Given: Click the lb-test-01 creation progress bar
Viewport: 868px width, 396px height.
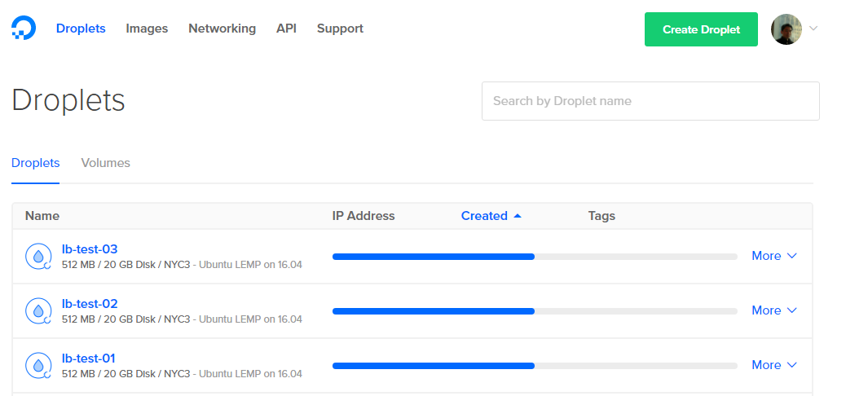Looking at the screenshot, I should (535, 366).
